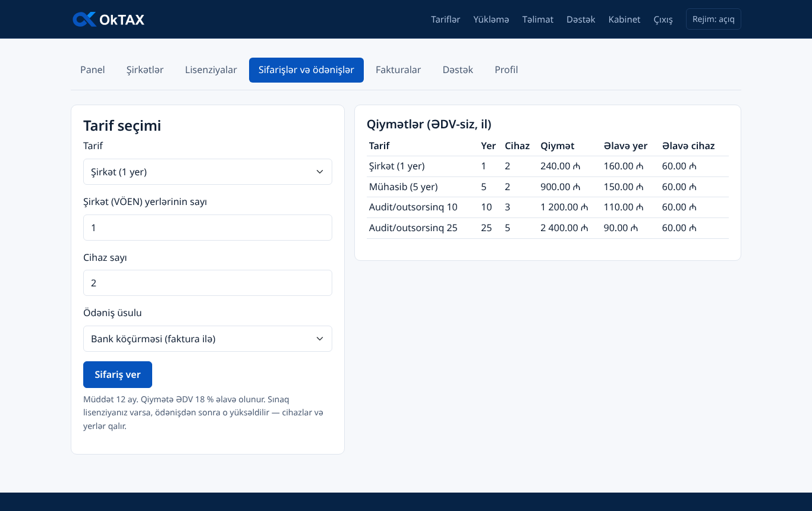The image size is (812, 511).
Task: Expand the Tarif dropdown
Action: [x=207, y=172]
